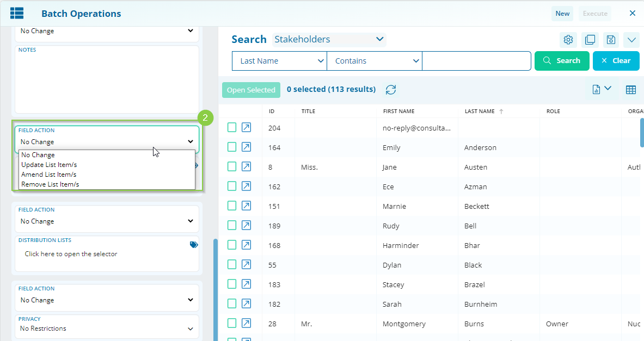The image size is (644, 341).
Task: Select the checkbox next to Dylan Black
Action: click(x=231, y=264)
